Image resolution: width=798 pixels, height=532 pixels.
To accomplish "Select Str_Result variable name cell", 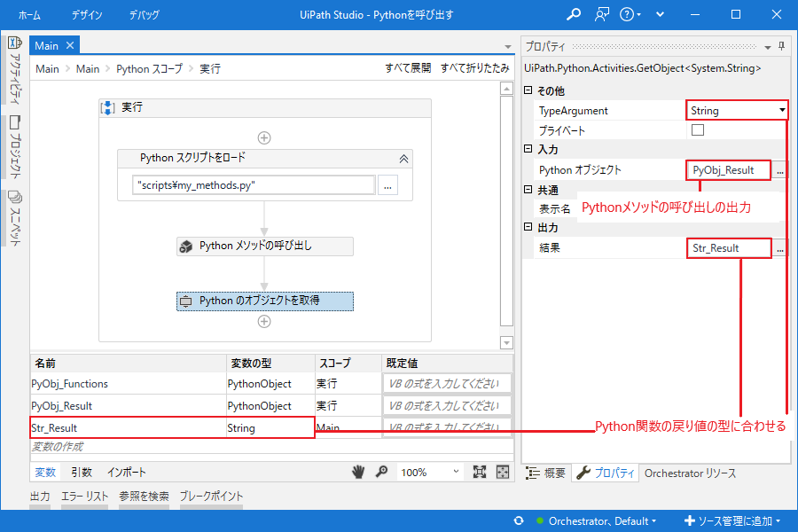I will tap(129, 427).
